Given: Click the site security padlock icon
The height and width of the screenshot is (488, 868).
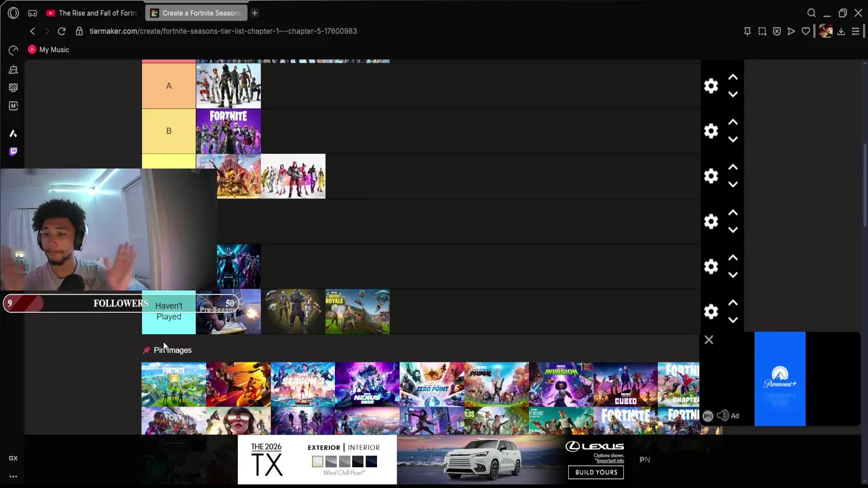Looking at the screenshot, I should (79, 31).
